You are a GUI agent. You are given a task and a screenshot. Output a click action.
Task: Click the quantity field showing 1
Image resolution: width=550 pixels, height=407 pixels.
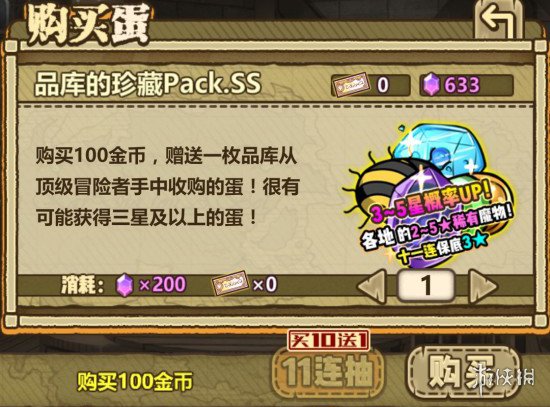(425, 285)
